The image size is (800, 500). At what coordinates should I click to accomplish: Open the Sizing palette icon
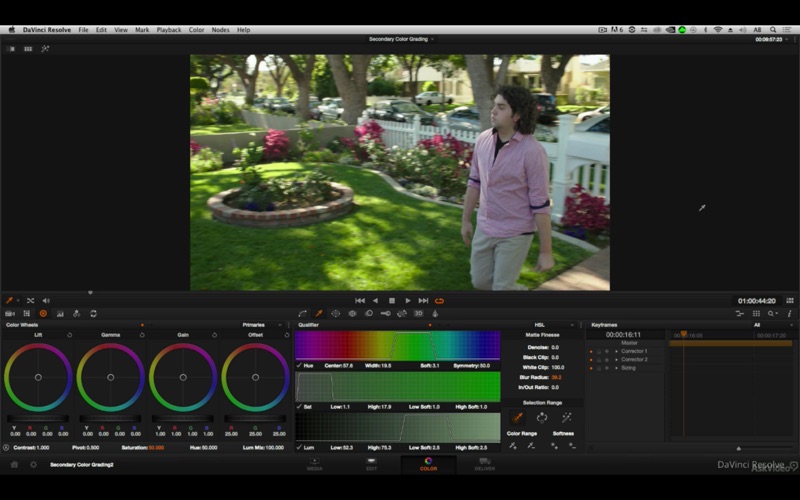(402, 314)
